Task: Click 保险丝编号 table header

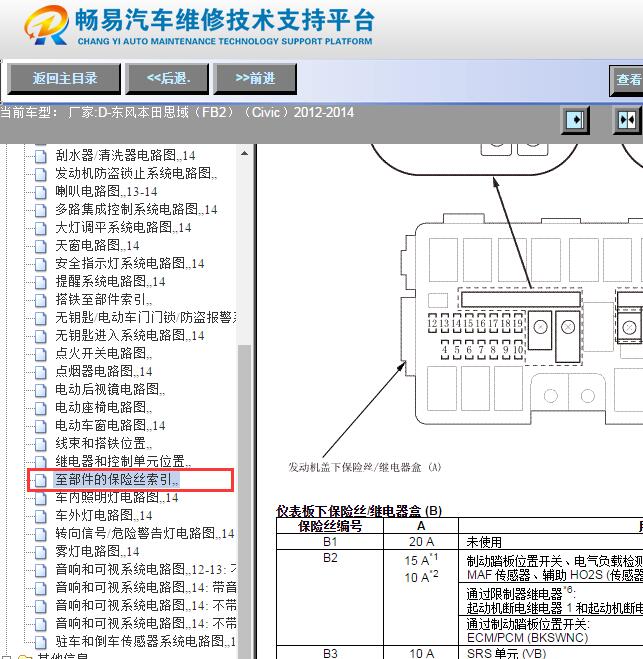Action: pyautogui.click(x=330, y=526)
